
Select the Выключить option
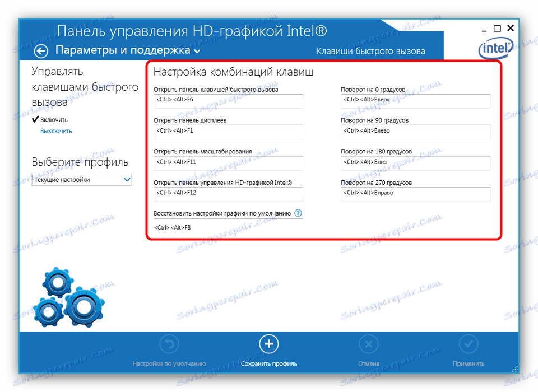tap(56, 131)
